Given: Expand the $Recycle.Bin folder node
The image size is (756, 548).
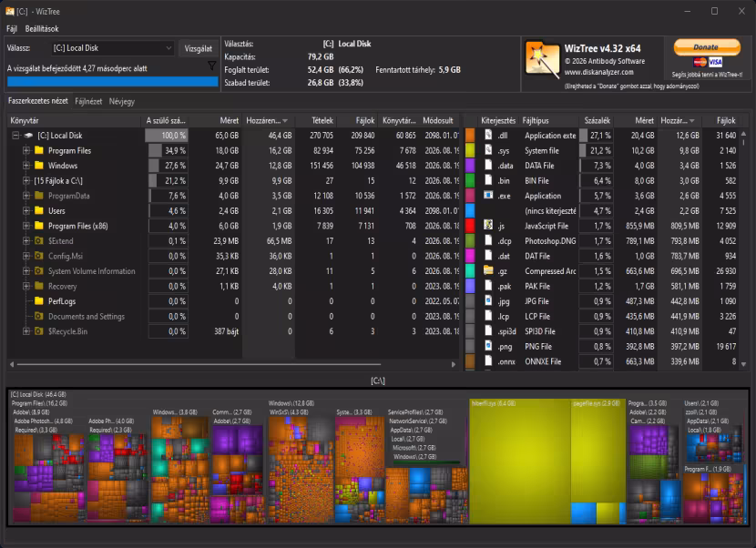Looking at the screenshot, I should (26, 331).
